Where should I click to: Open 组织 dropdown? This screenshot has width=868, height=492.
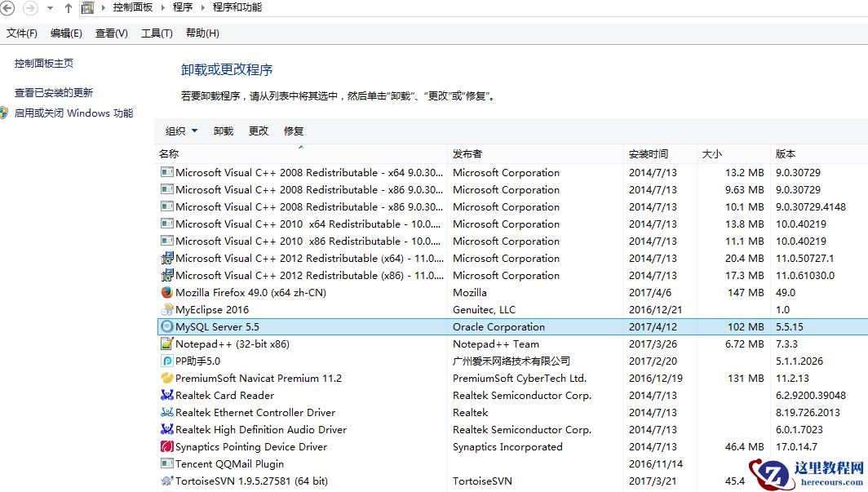[x=182, y=131]
